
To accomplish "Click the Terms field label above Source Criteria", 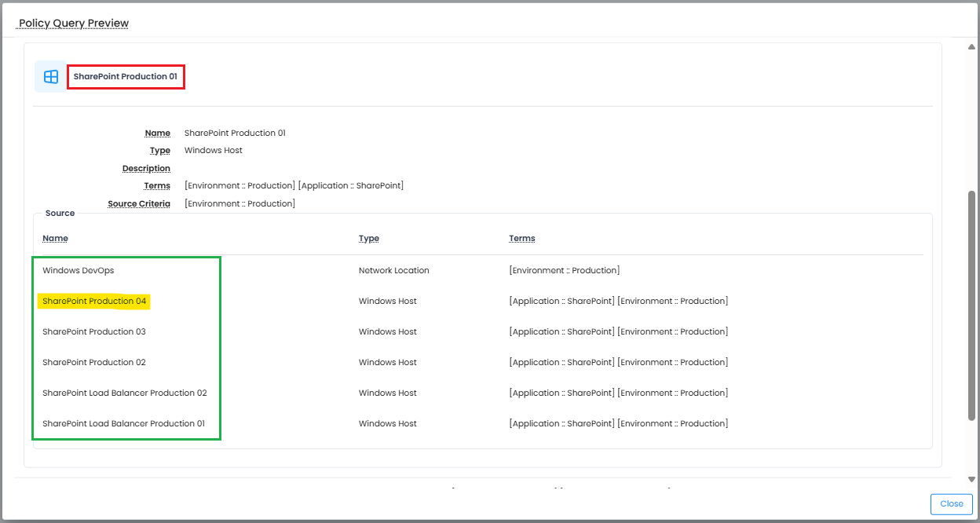I will 157,186.
